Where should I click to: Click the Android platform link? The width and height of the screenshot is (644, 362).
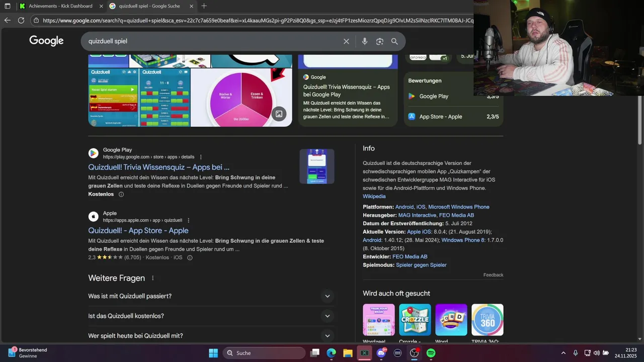[405, 207]
